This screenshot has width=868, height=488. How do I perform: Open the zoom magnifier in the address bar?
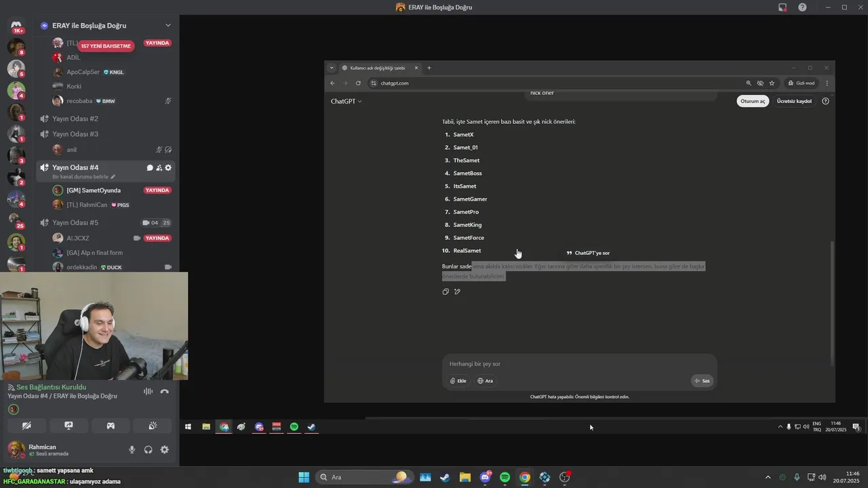[749, 83]
